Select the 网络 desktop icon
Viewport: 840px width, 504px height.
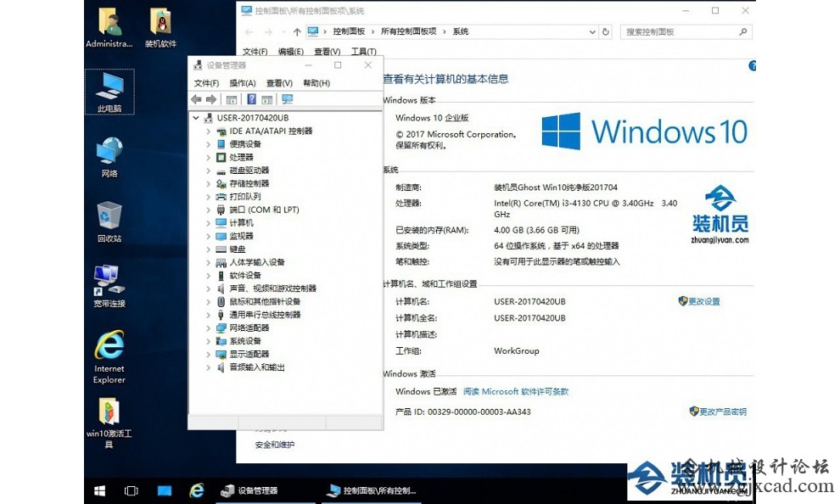(109, 157)
